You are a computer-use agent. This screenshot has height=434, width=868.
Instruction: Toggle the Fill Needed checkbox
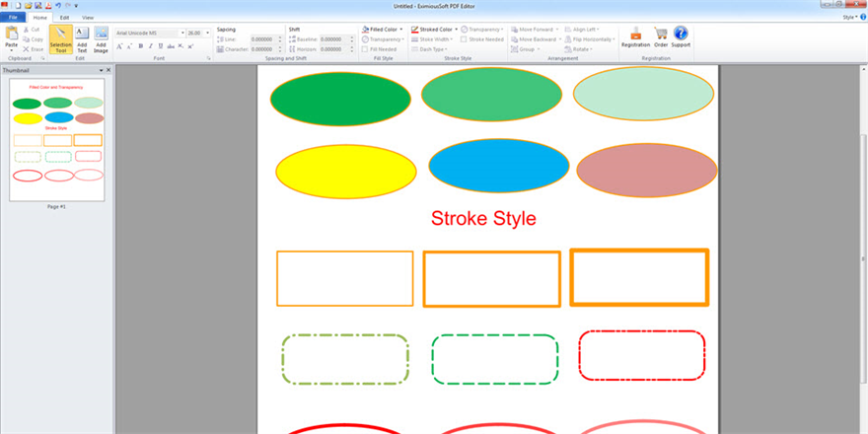[x=365, y=48]
